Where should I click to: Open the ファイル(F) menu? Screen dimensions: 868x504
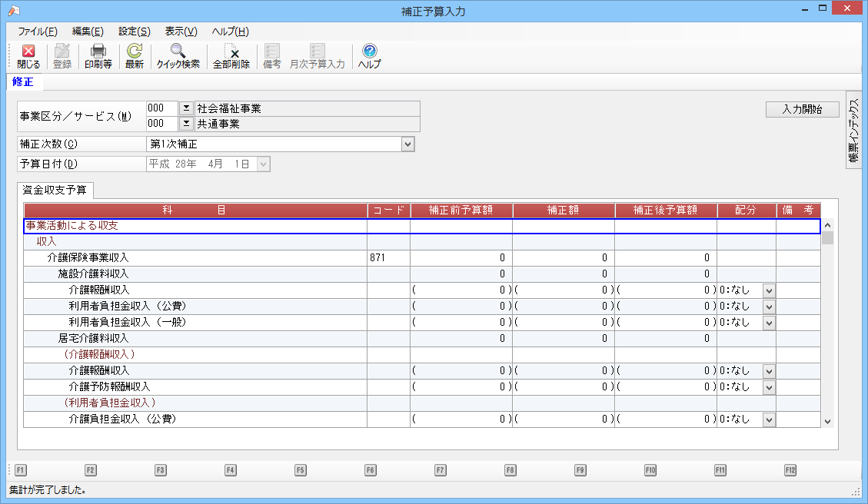37,31
